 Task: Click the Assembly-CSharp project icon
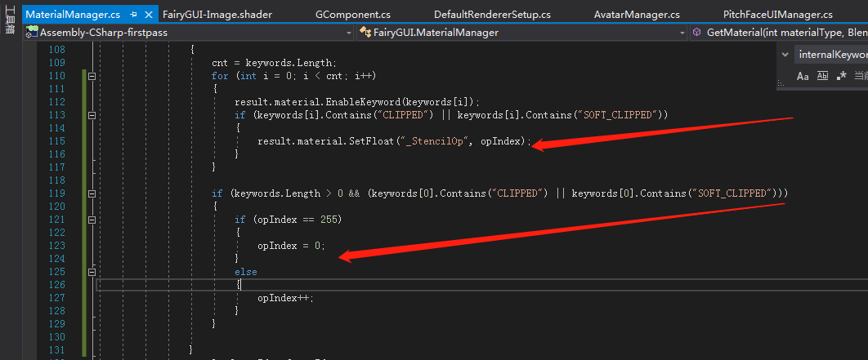32,33
